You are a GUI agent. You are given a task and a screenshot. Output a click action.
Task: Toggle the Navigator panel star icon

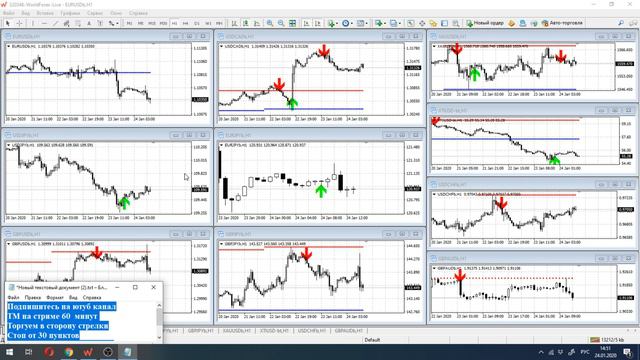click(433, 23)
